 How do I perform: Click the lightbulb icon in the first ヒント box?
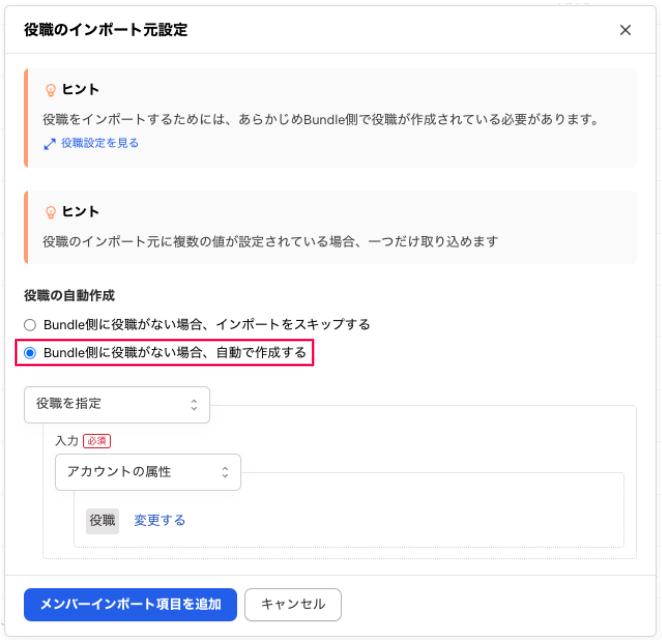[50, 90]
